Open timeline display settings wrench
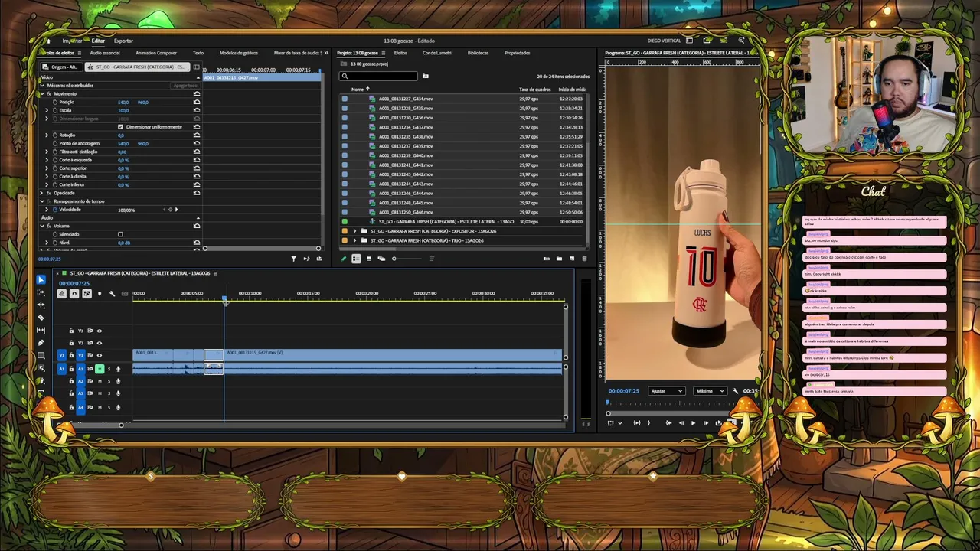The image size is (980, 551). point(112,294)
